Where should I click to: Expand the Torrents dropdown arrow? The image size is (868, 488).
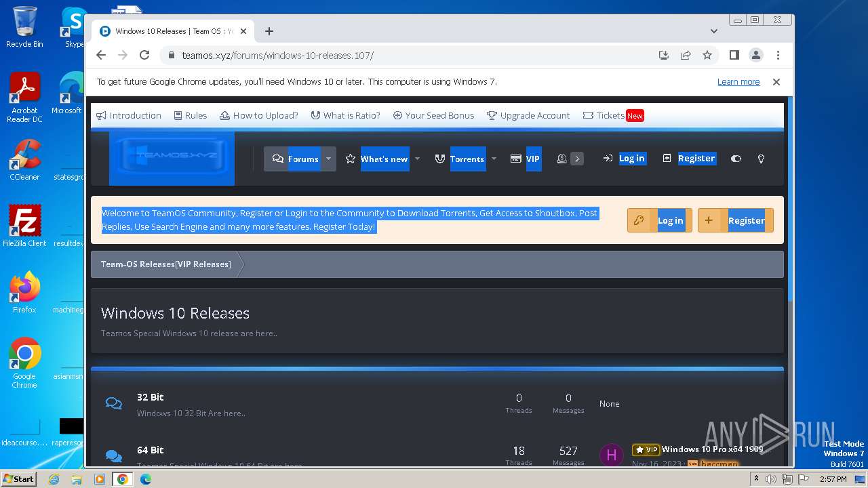click(494, 159)
